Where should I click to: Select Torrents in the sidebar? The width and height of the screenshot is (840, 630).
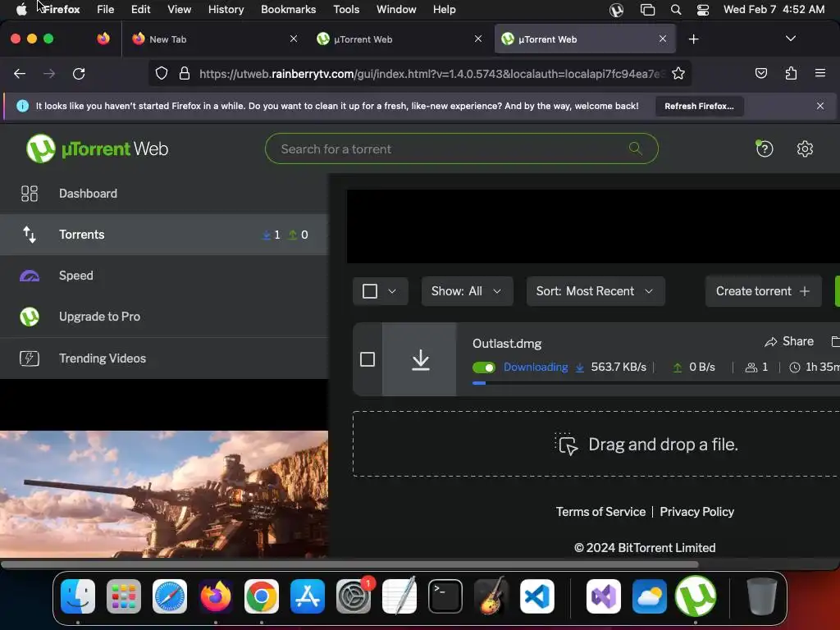pos(164,235)
